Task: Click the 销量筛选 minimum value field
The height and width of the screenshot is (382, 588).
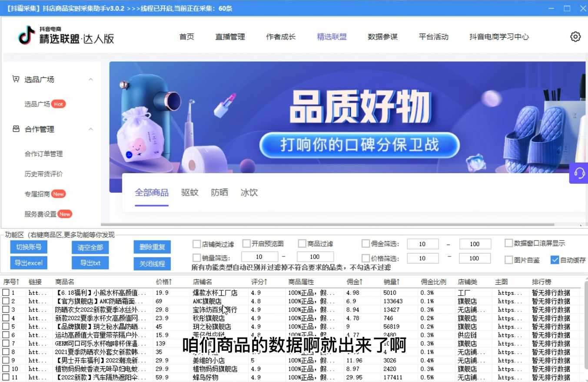Action: click(259, 257)
